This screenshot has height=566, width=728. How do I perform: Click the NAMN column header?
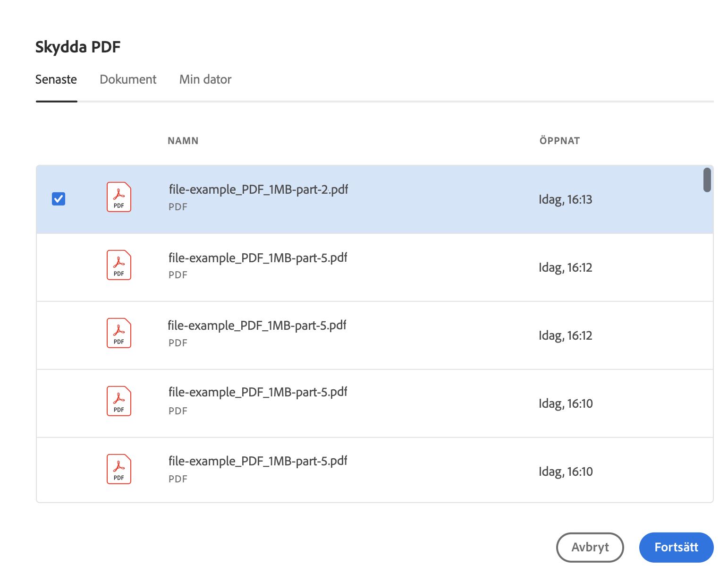[x=183, y=141]
